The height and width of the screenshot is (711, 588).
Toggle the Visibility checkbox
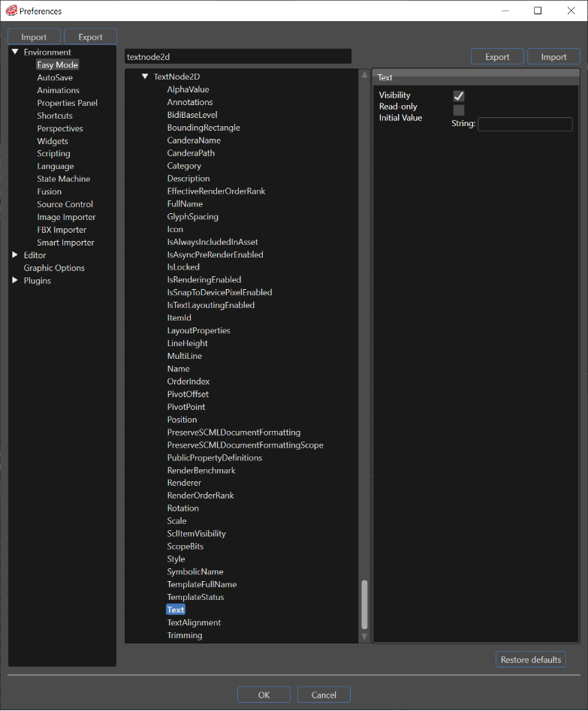tap(459, 95)
